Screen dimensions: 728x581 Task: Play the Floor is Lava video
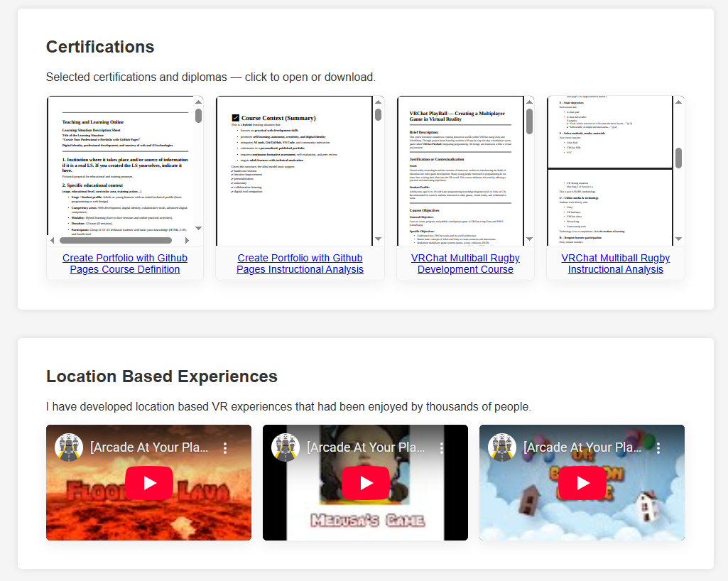click(149, 483)
